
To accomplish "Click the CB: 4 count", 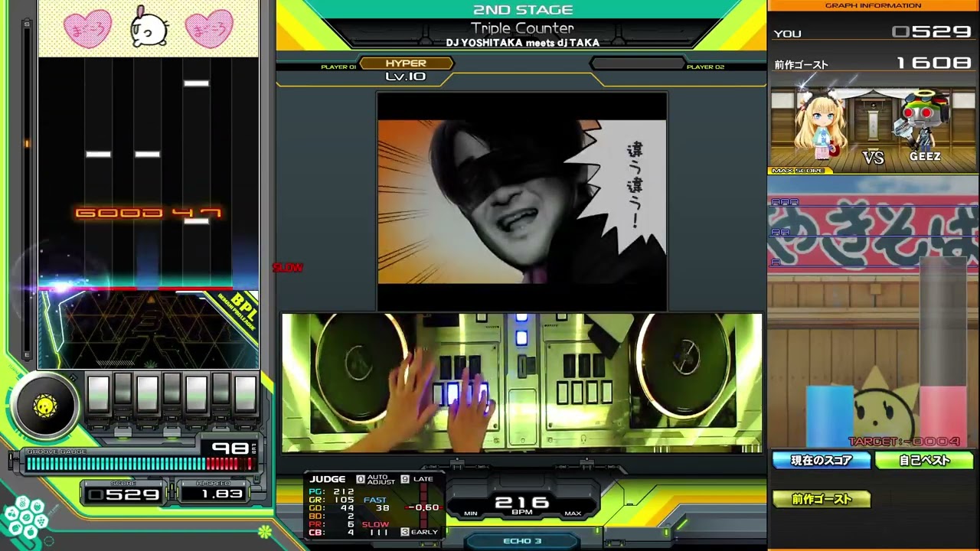I will pos(331,533).
